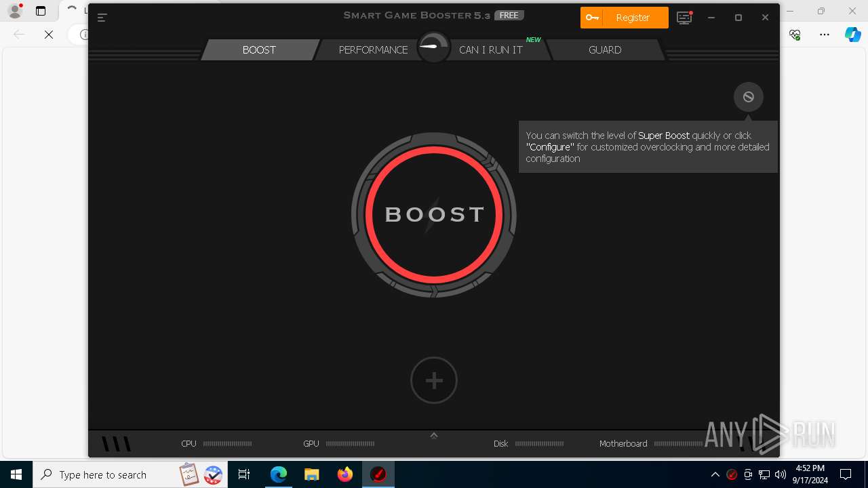Open the Edge settings and more menu
868x488 pixels.
[x=824, y=35]
